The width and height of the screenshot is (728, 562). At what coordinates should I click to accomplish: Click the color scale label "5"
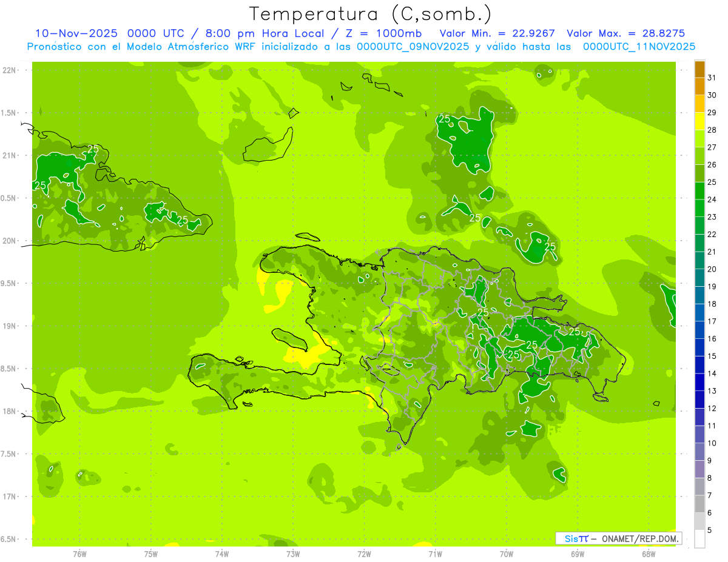click(x=710, y=530)
